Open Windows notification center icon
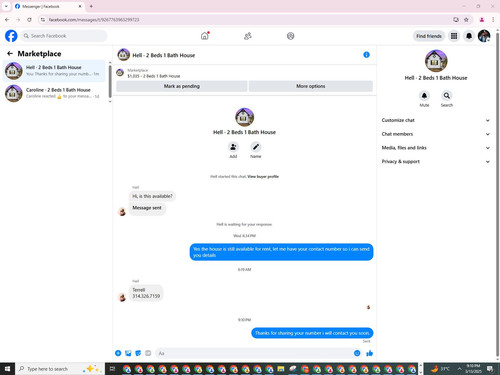 click(x=490, y=369)
